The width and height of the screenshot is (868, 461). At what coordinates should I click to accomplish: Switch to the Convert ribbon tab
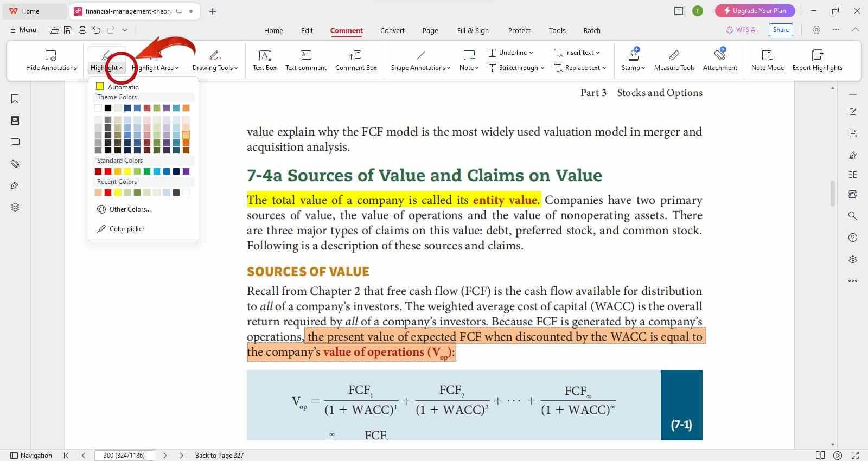392,30
